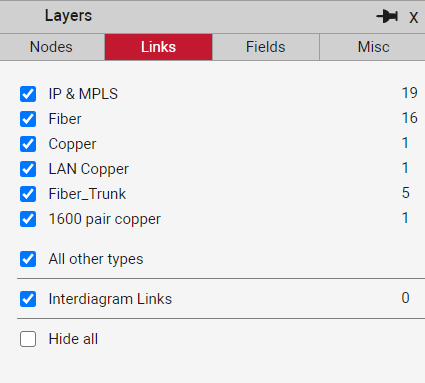Click the Hide all label text
Viewport: 425px width, 383px height.
click(x=73, y=339)
